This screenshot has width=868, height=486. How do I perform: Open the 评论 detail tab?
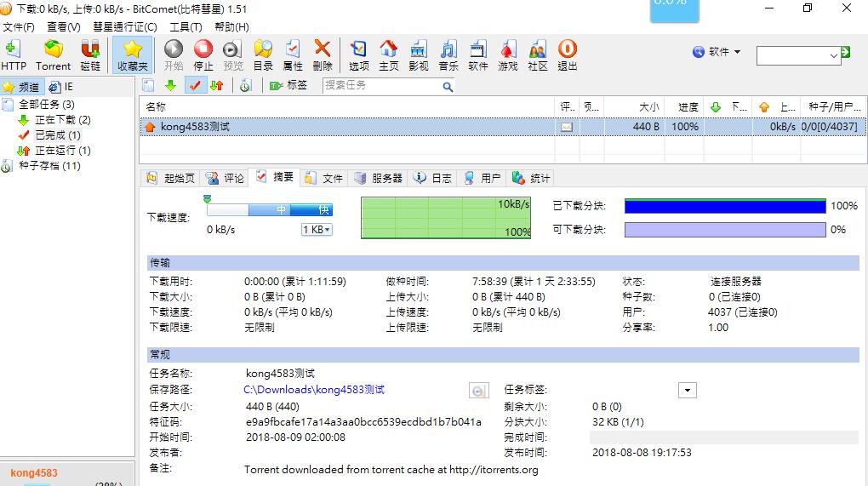coord(225,178)
